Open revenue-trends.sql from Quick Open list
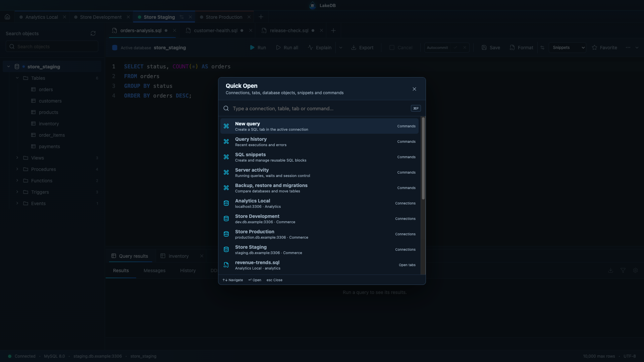The height and width of the screenshot is (362, 644). [x=319, y=265]
